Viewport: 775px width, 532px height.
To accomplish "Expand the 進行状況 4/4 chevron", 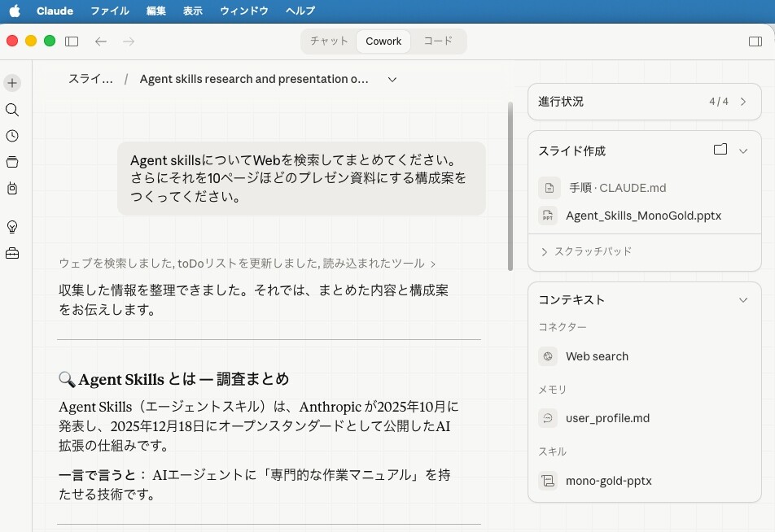I will coord(743,102).
